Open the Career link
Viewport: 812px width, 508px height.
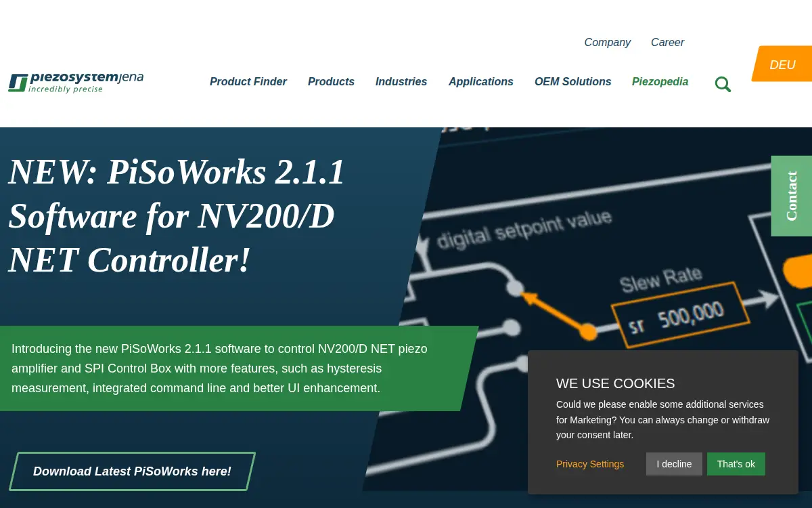pyautogui.click(x=667, y=42)
